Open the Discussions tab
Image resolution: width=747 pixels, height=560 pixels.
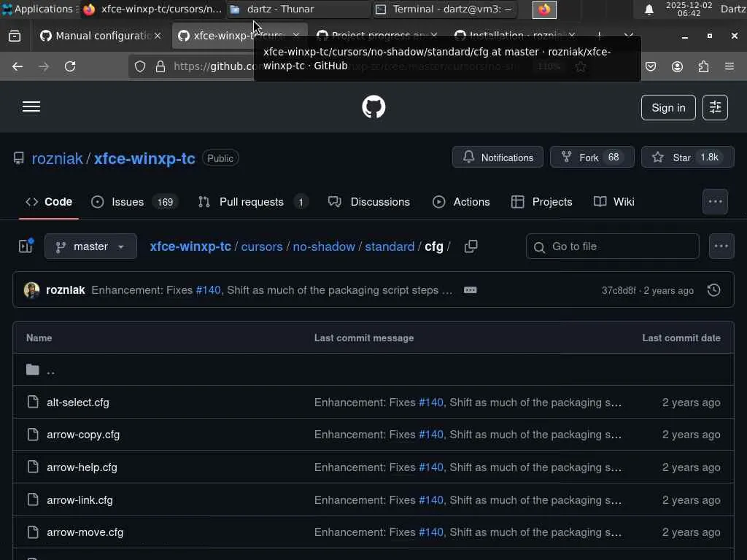click(368, 202)
